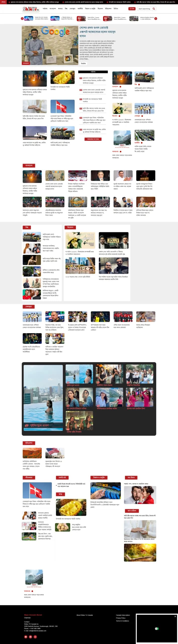Viewport: 178px width, 644px height.
Task: Open the glowing book on forest path image
Action: [140, 552]
